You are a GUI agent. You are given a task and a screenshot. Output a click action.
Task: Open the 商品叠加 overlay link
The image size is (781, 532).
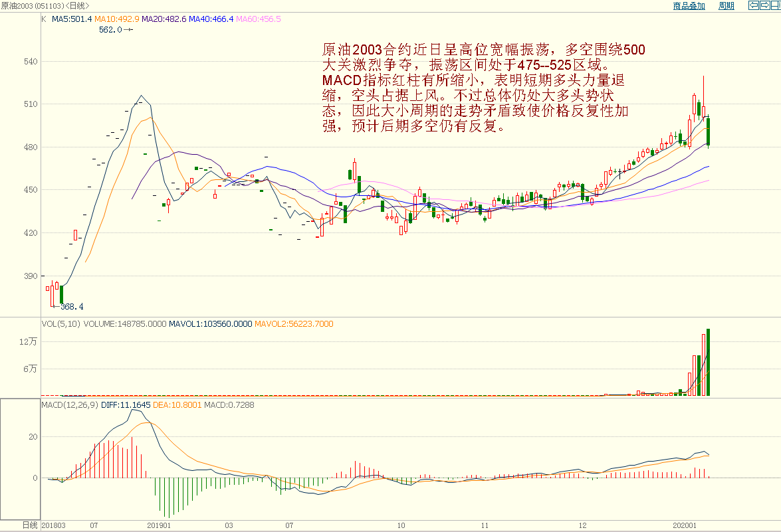tap(689, 6)
